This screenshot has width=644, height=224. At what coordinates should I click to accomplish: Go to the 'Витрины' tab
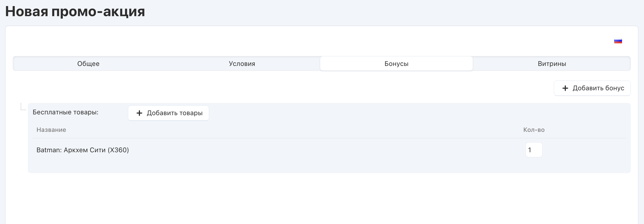point(552,64)
